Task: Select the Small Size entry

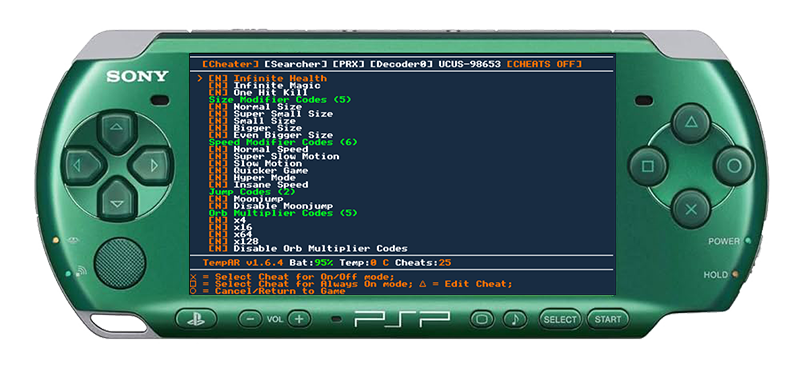Action: 253,121
